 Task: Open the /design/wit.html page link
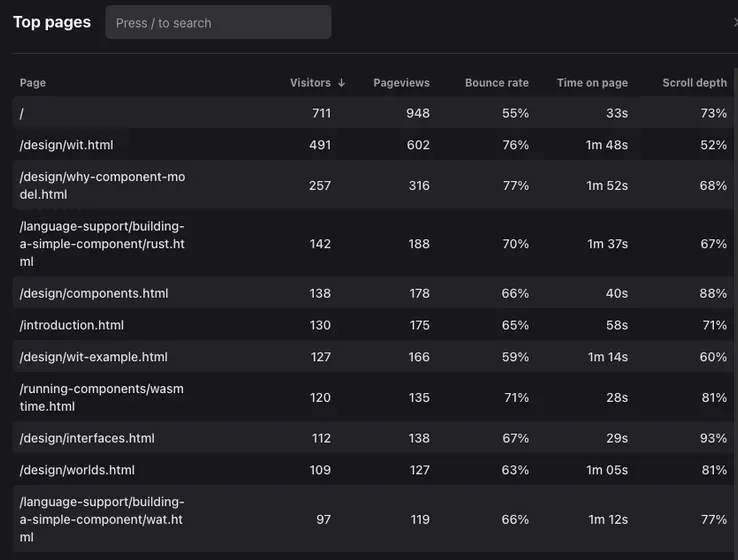66,145
